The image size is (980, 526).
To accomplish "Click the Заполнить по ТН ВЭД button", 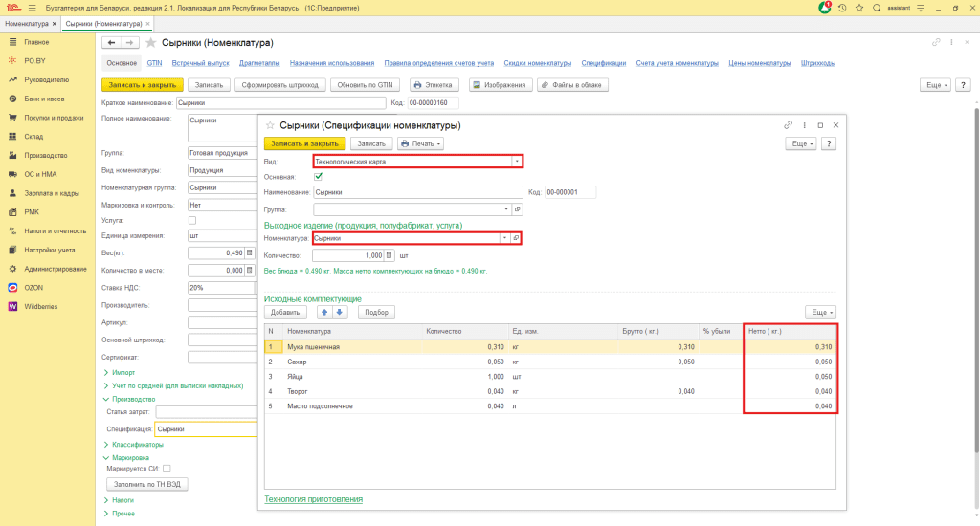I will [x=147, y=484].
